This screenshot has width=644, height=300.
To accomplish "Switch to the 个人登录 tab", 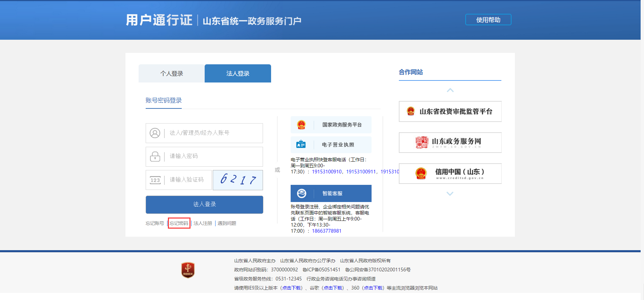I will pos(171,73).
